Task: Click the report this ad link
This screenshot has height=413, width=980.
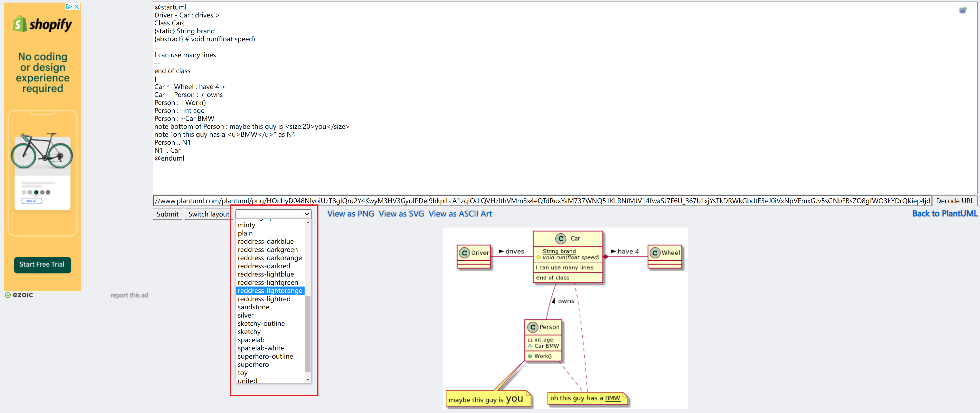Action: pos(129,295)
